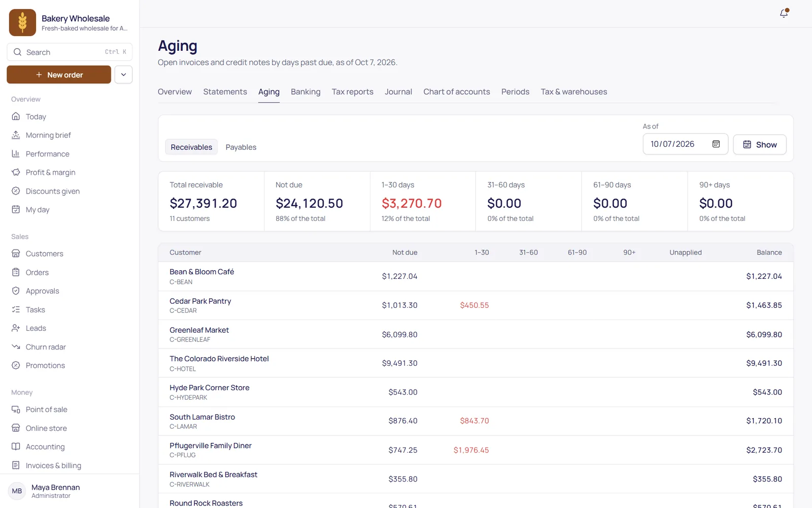Image resolution: width=812 pixels, height=508 pixels.
Task: Open Pflugerville Family Diner row
Action: pyautogui.click(x=476, y=450)
